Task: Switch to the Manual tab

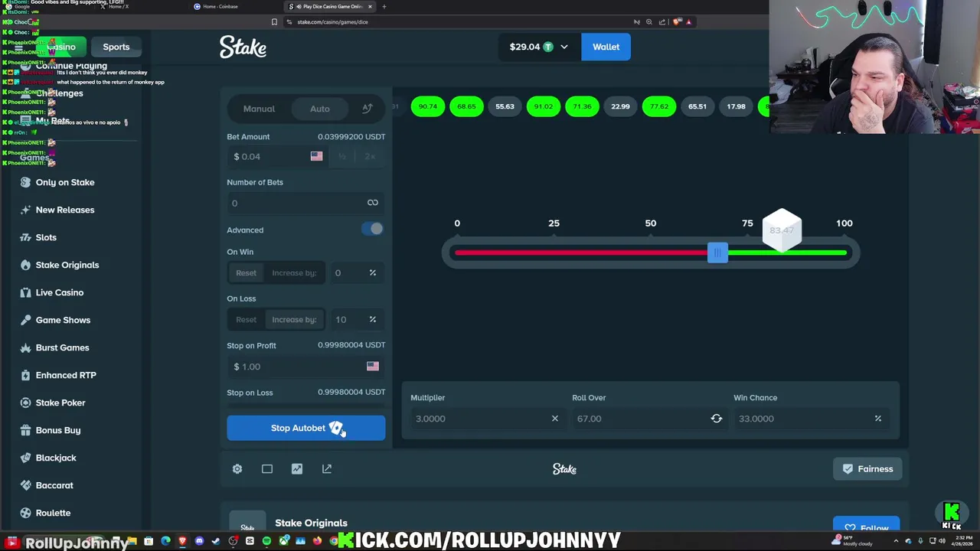Action: [259, 109]
